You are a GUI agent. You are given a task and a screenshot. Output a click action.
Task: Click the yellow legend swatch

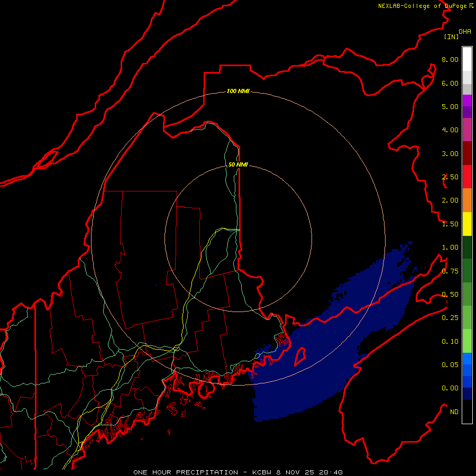467,224
